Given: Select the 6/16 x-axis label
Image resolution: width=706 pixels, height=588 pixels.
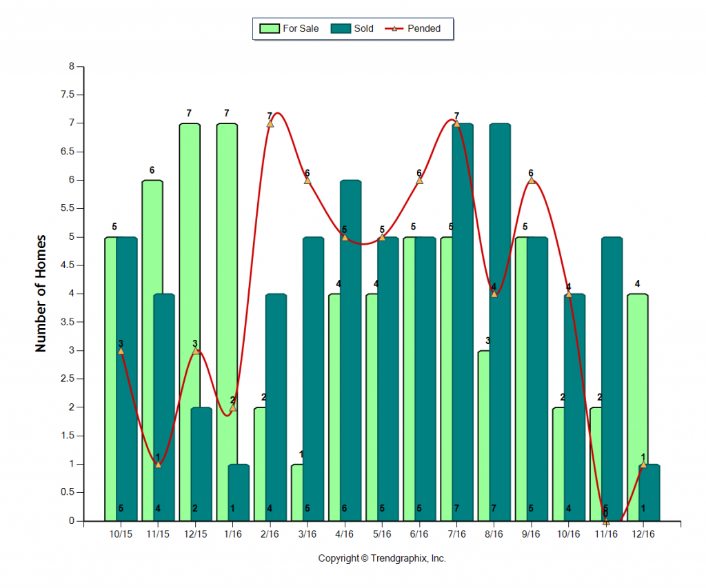Looking at the screenshot, I should click(420, 534).
